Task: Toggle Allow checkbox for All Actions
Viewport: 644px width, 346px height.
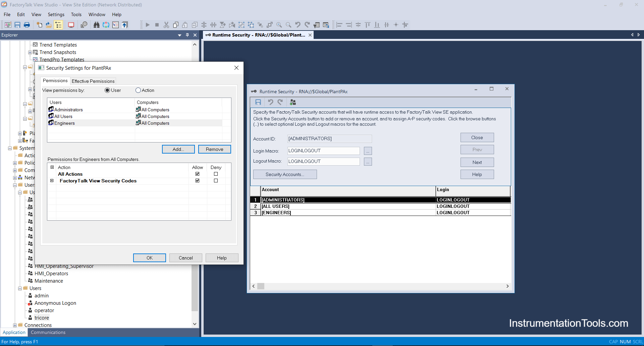Action: click(197, 174)
